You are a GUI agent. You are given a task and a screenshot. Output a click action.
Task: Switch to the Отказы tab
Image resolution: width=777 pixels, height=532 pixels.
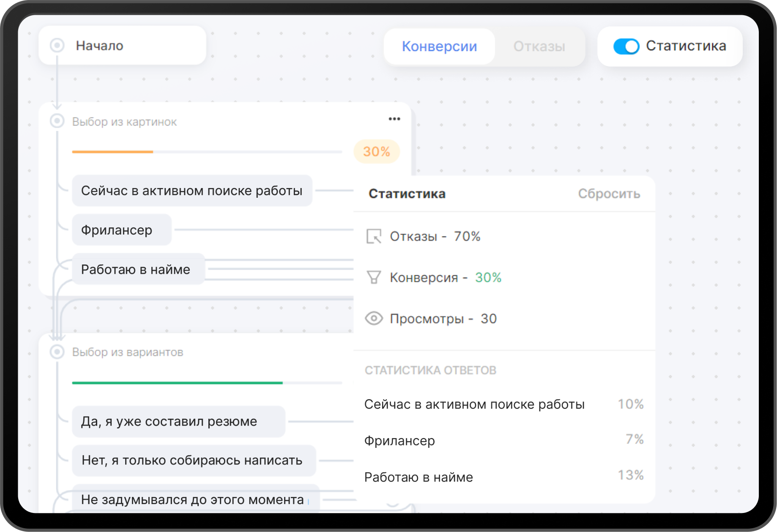pos(539,46)
